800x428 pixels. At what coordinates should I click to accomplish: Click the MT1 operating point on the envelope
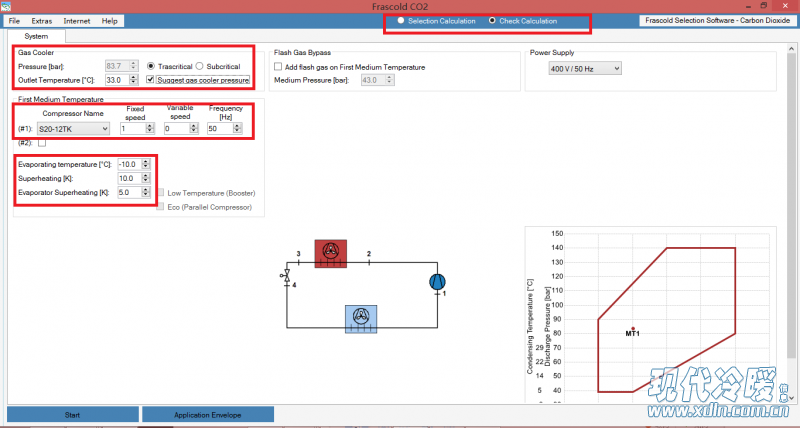[x=633, y=329]
